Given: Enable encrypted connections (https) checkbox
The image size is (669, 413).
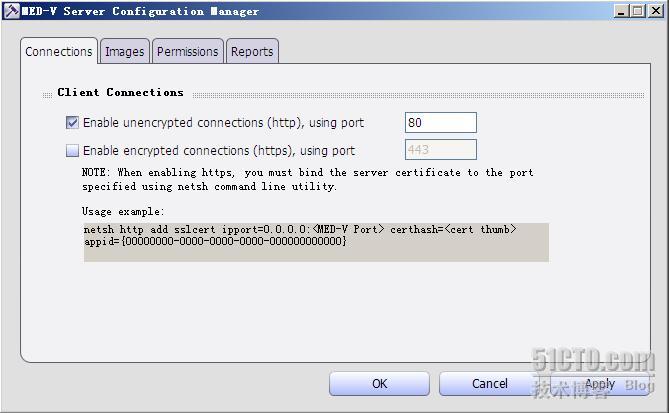Looking at the screenshot, I should (73, 151).
